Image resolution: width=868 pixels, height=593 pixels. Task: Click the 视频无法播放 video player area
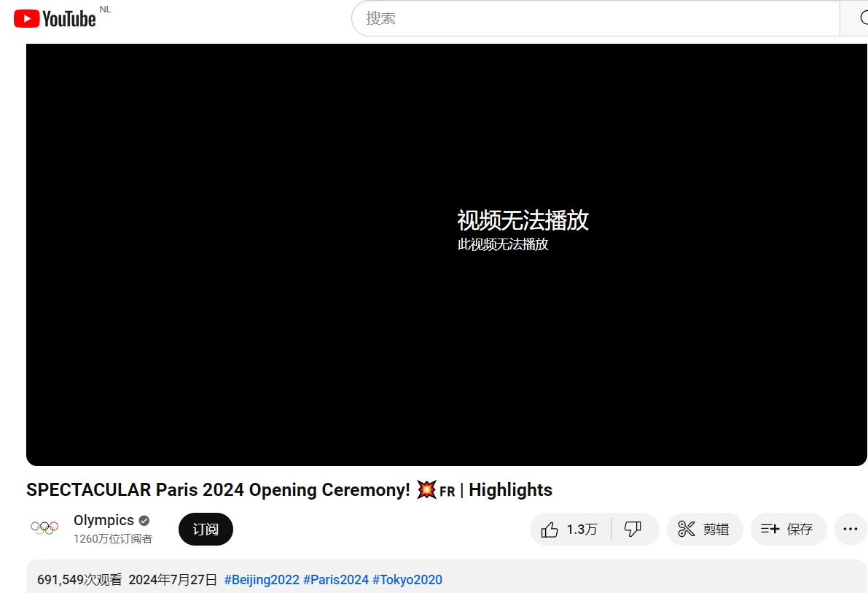[x=446, y=255]
